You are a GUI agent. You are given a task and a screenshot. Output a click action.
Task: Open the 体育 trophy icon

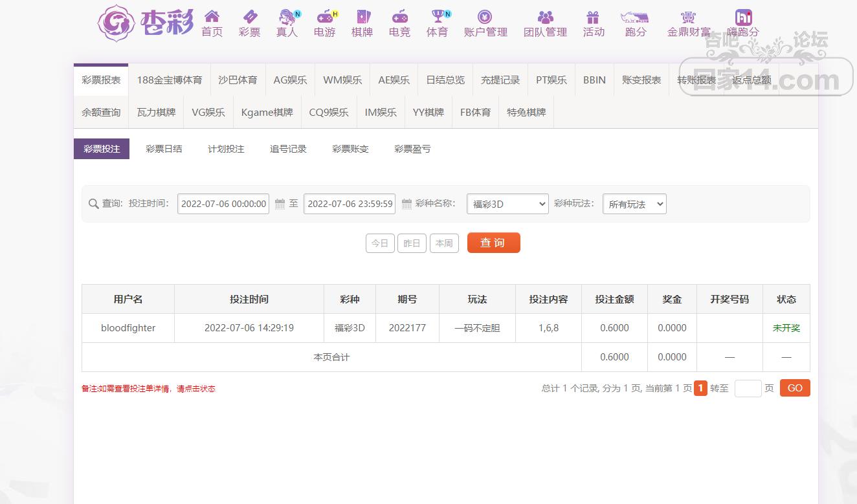[437, 17]
